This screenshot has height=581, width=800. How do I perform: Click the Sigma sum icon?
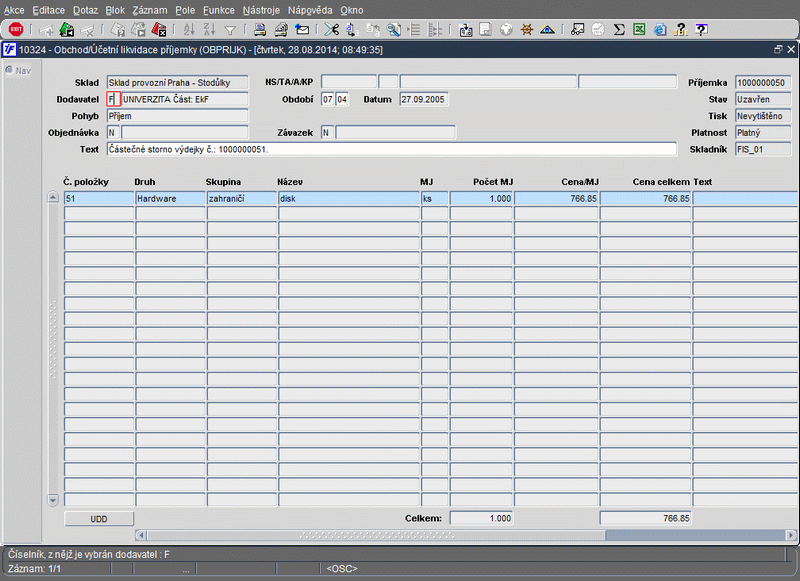pyautogui.click(x=619, y=30)
